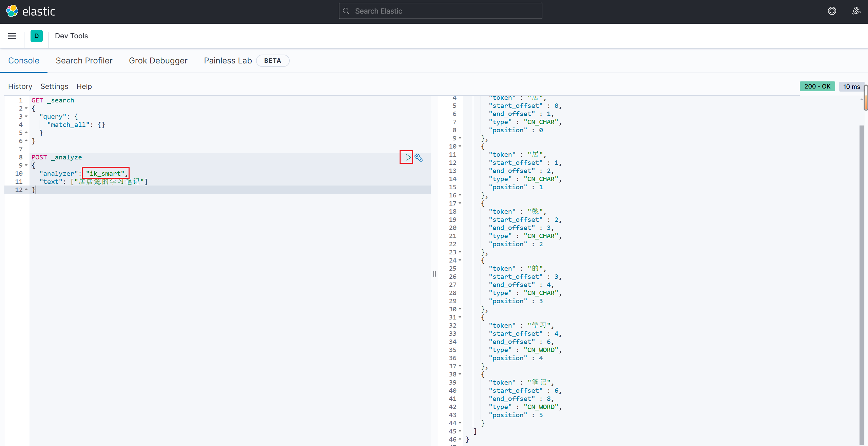This screenshot has height=446, width=868.
Task: Run the POST _analyze request
Action: click(x=408, y=157)
